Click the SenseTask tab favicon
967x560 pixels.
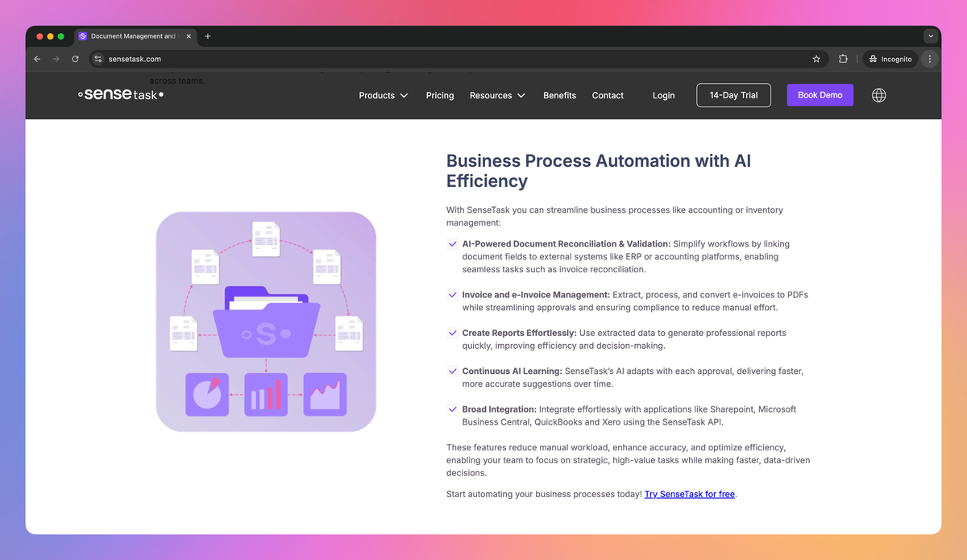click(x=83, y=36)
